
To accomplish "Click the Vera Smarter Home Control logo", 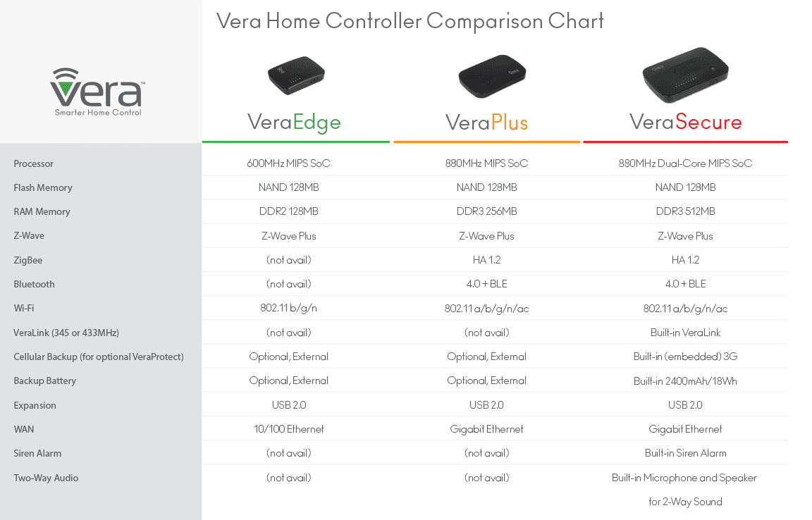I will click(x=98, y=92).
